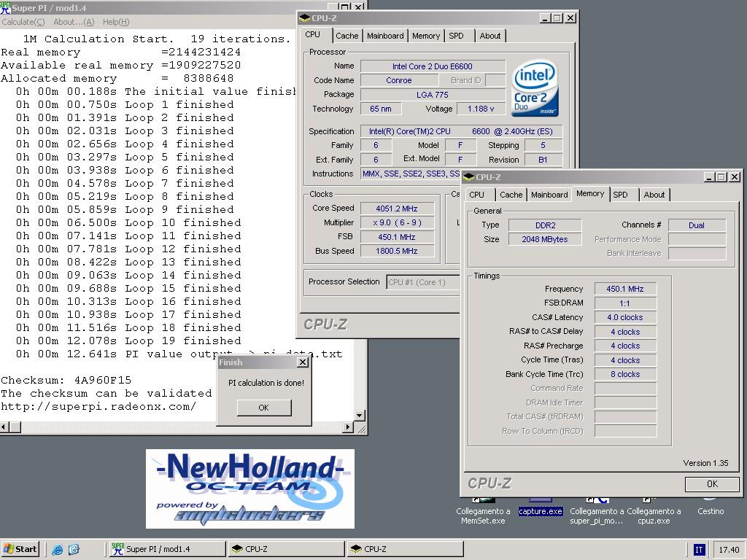Click the CAS# Latency value '4.0 clocks'
The image size is (747, 560).
point(625,318)
